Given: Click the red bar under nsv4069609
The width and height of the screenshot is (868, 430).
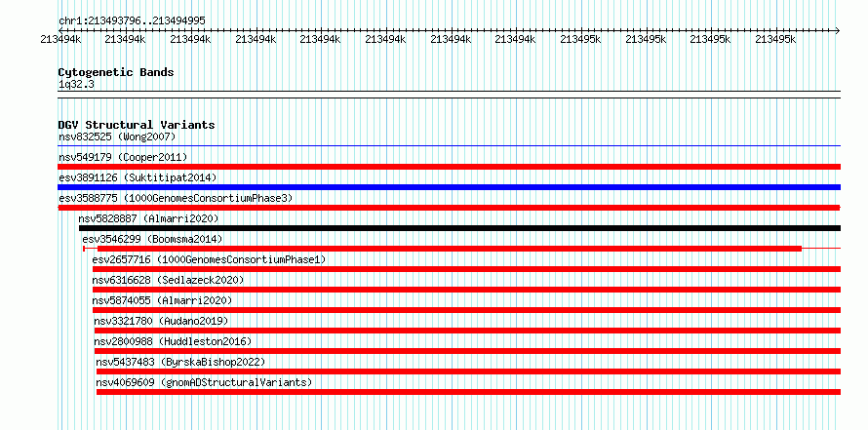Looking at the screenshot, I should pyautogui.click(x=469, y=392).
